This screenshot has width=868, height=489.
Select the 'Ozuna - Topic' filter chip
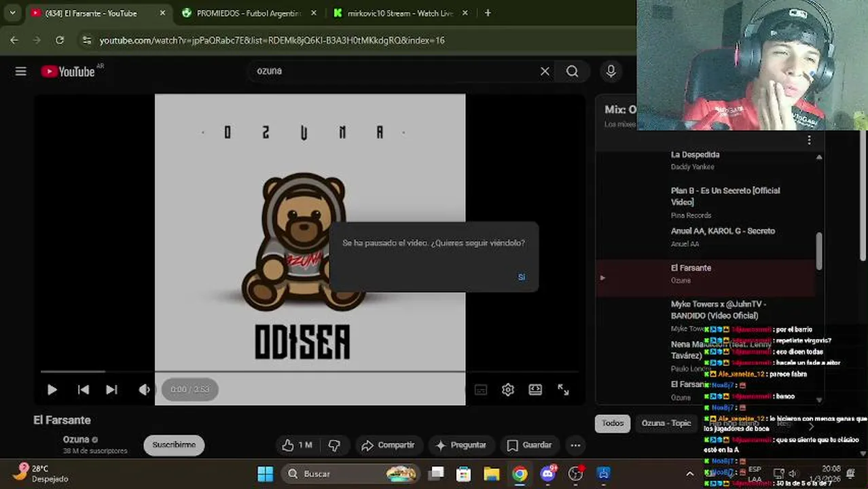point(666,423)
